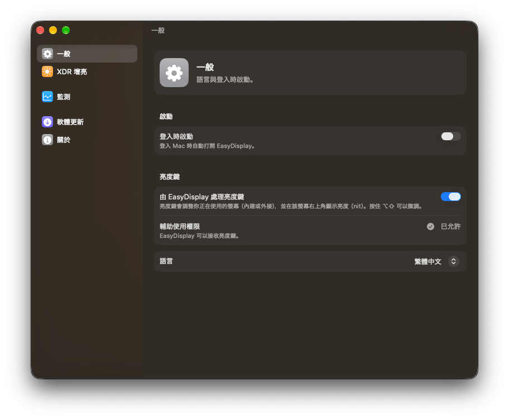The image size is (509, 420).
Task: Open the 監測 chart icon
Action: tap(47, 97)
